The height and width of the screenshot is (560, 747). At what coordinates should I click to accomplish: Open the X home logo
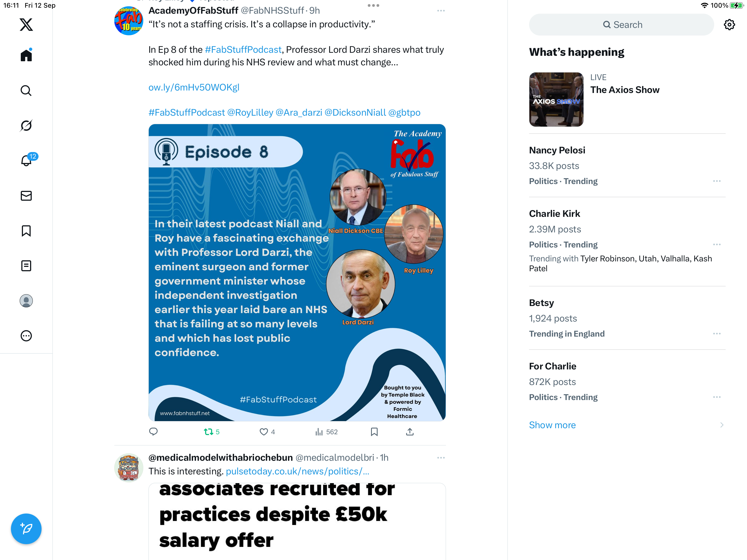26,25
